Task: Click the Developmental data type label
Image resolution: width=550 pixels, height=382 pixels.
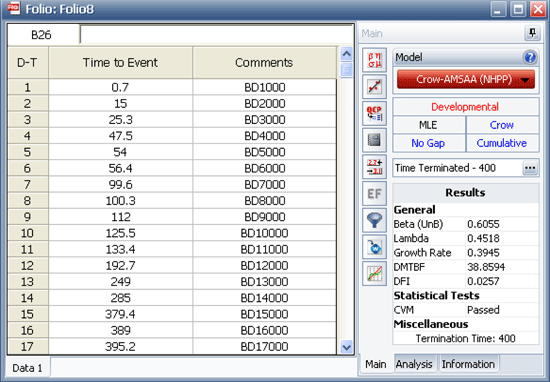Action: tap(465, 107)
